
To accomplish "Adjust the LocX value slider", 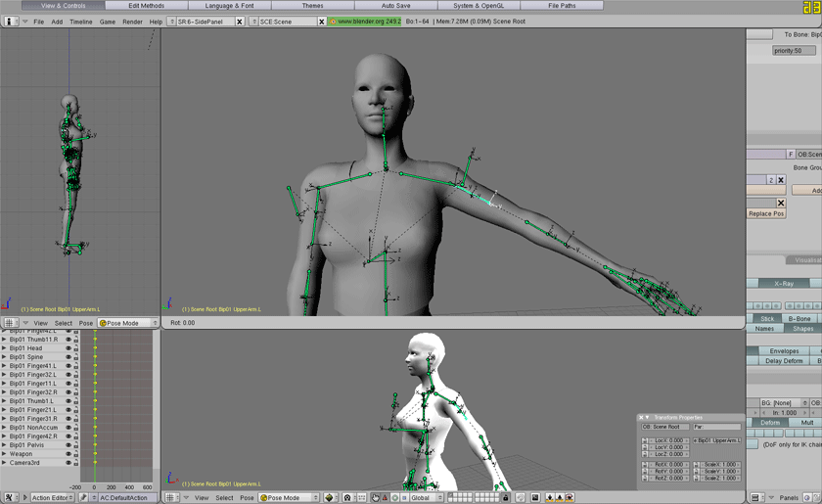I will (x=668, y=440).
